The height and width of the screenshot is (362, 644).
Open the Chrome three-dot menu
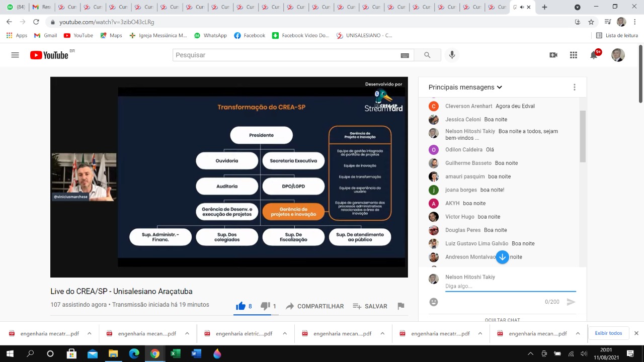coord(635,22)
